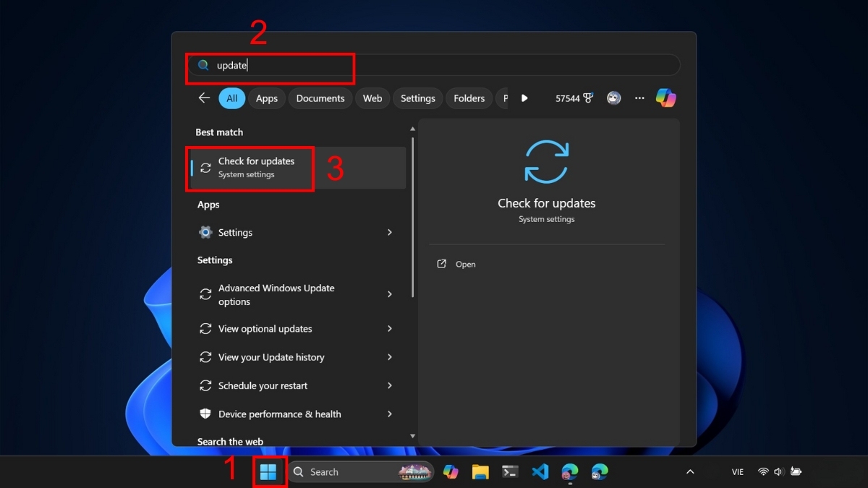
Task: Open File Explorer from the taskbar
Action: (480, 472)
